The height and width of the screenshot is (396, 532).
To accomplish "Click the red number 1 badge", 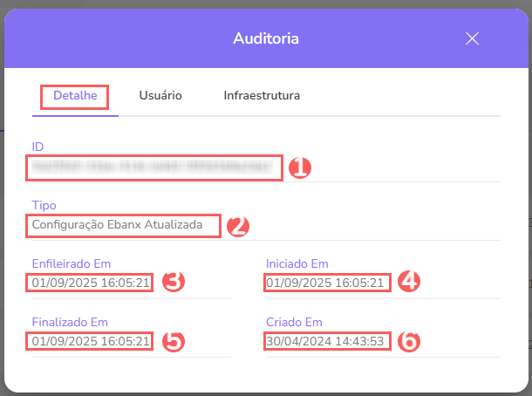I will [x=300, y=167].
